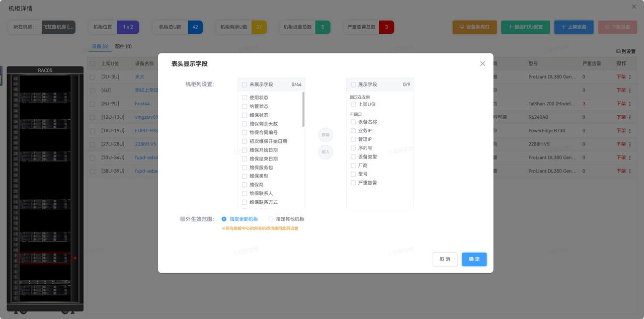Viewport: 644px width, 319px height.
Task: Check the 序列号 displayed field checkbox
Action: 353,148
